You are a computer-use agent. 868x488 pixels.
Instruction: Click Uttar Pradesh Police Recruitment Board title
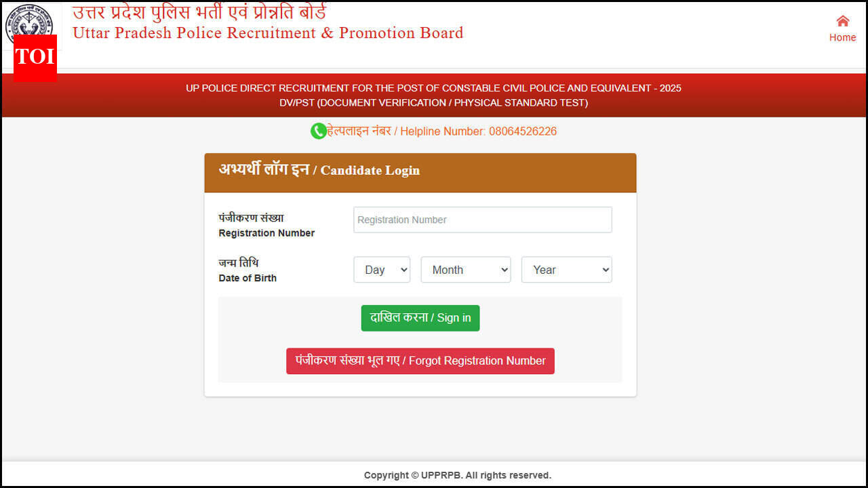pos(268,33)
